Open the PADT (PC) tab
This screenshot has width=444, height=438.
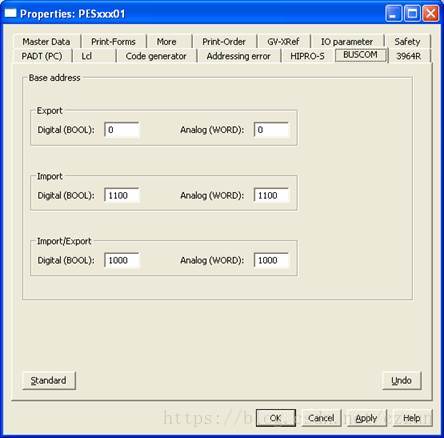tap(42, 56)
